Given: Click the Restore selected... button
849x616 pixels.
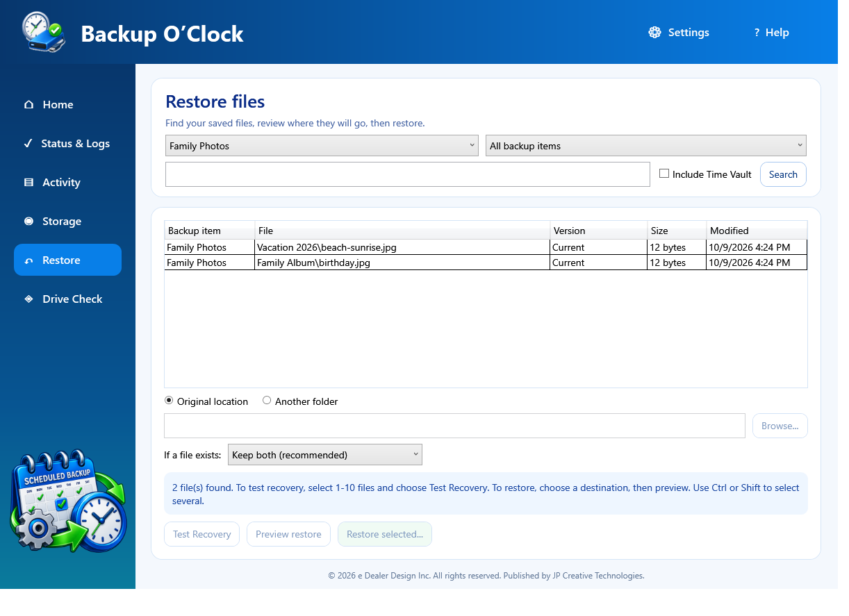Looking at the screenshot, I should (385, 534).
